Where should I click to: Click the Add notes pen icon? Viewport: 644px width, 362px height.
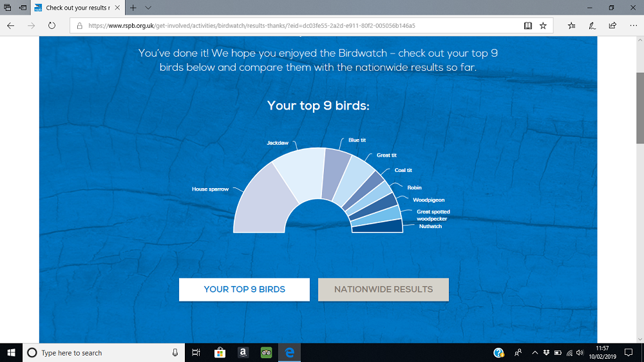point(592,26)
